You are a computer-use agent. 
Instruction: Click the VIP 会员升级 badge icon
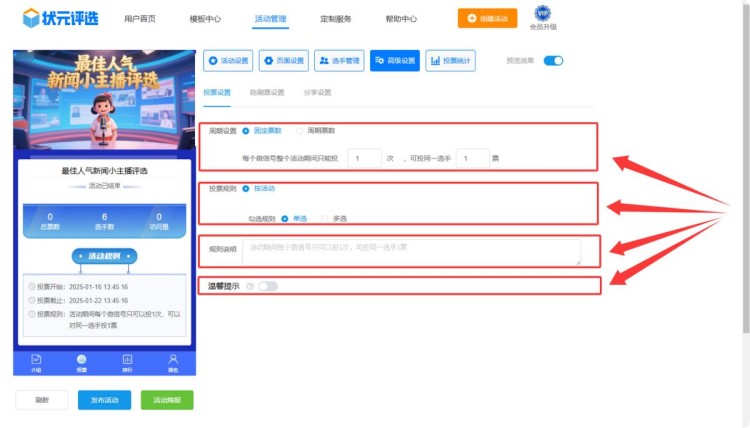(x=542, y=13)
